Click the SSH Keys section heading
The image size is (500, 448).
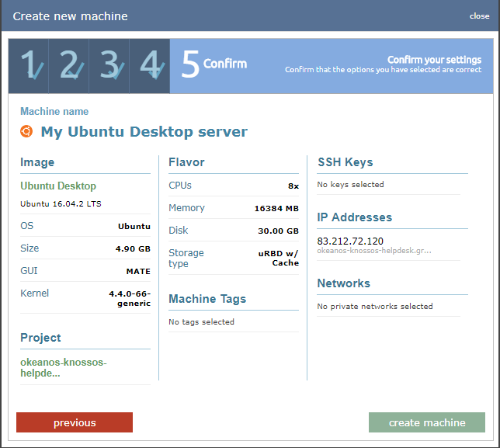click(345, 162)
